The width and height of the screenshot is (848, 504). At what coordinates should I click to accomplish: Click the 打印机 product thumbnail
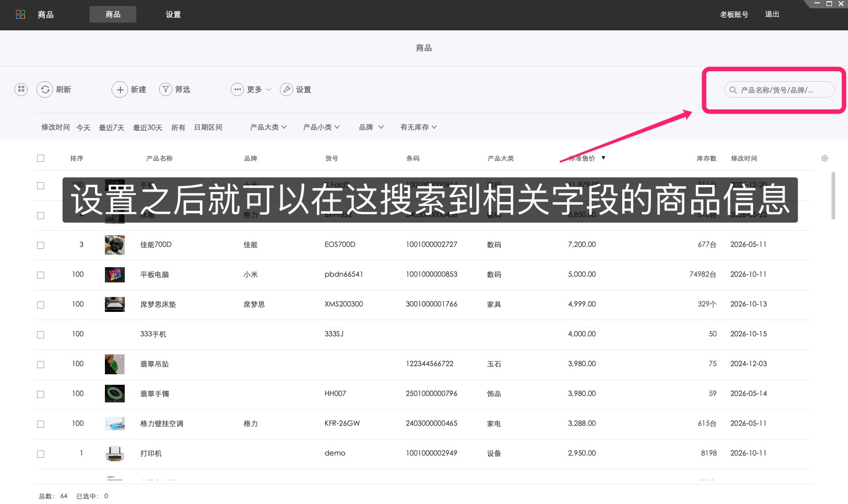point(115,453)
